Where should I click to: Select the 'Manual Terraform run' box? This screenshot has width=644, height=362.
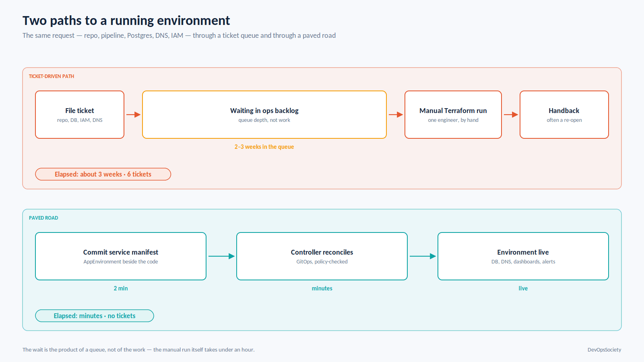tap(453, 115)
